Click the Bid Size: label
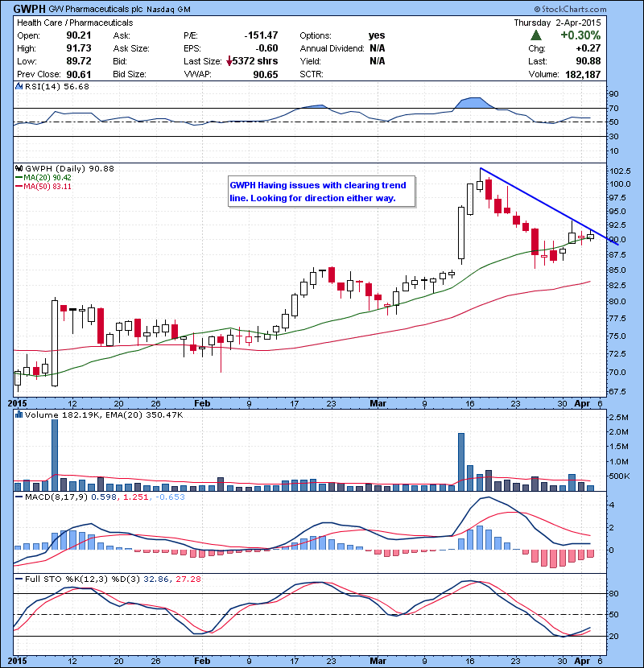 click(x=130, y=74)
